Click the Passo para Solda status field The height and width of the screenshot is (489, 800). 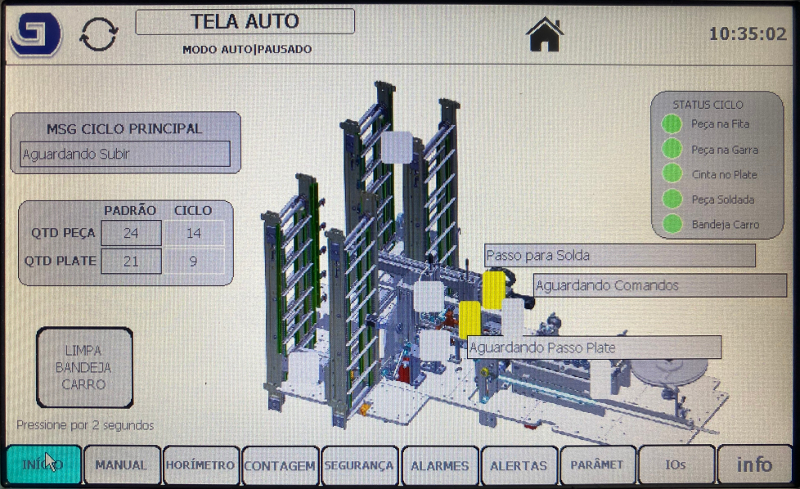(619, 255)
